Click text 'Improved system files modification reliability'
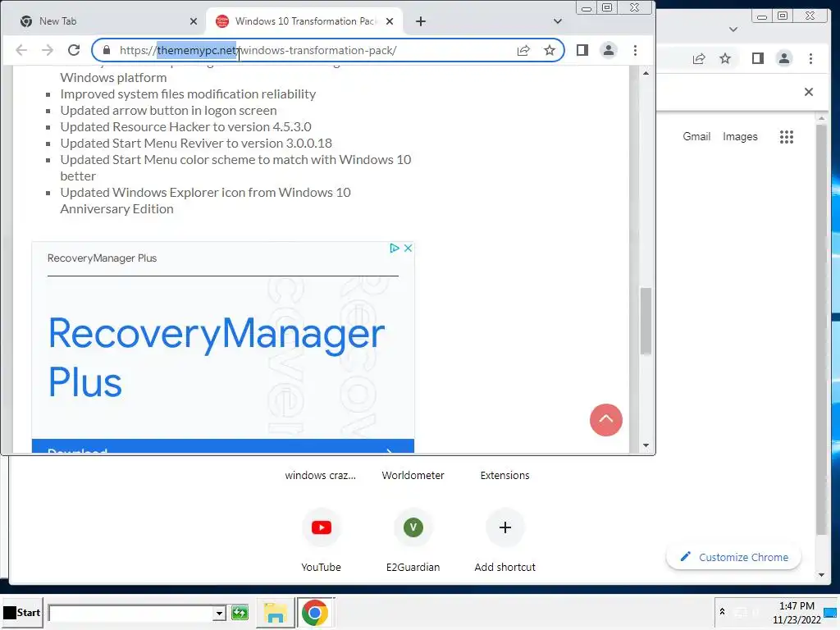The image size is (840, 630). 188,94
